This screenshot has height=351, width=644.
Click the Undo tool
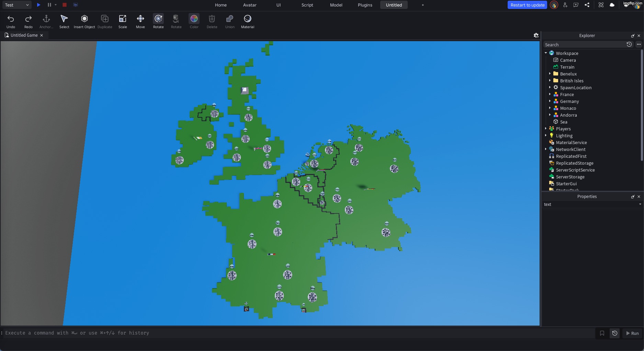(x=11, y=22)
